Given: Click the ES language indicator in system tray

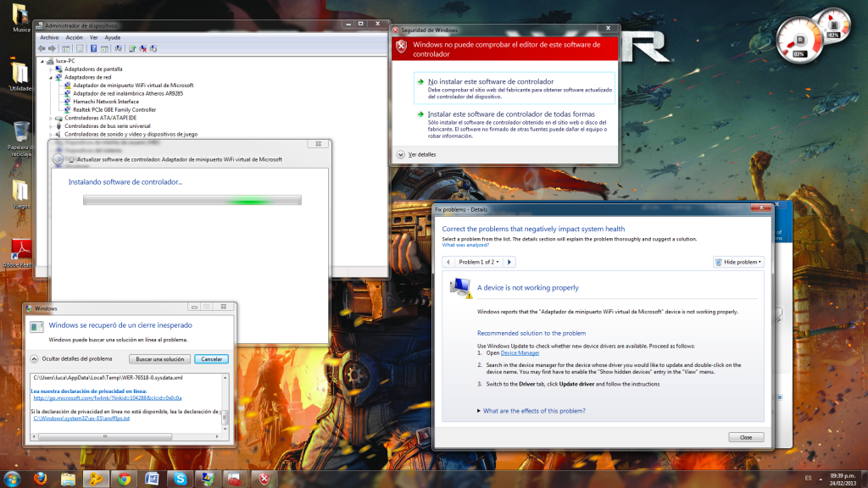Looking at the screenshot, I should (x=808, y=478).
